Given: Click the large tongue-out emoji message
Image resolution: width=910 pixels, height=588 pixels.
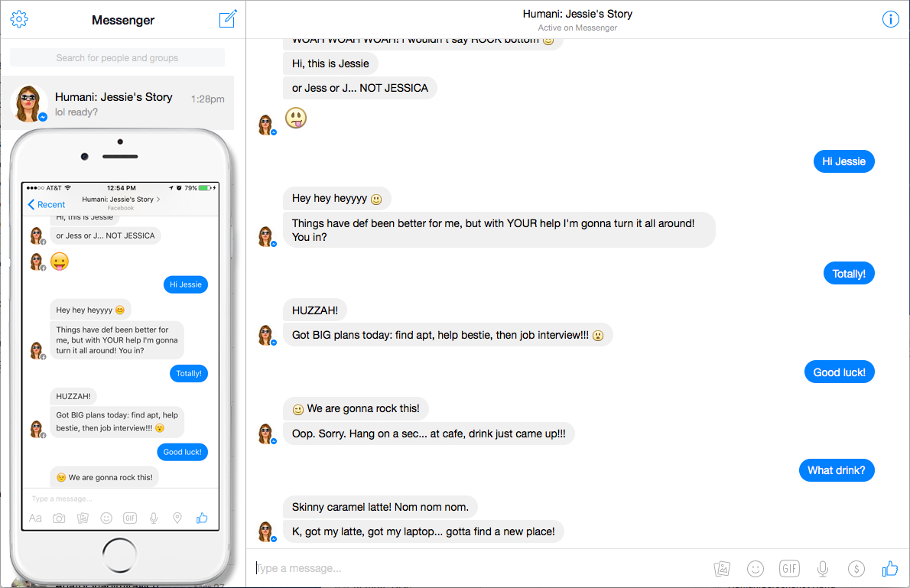Looking at the screenshot, I should click(x=296, y=118).
